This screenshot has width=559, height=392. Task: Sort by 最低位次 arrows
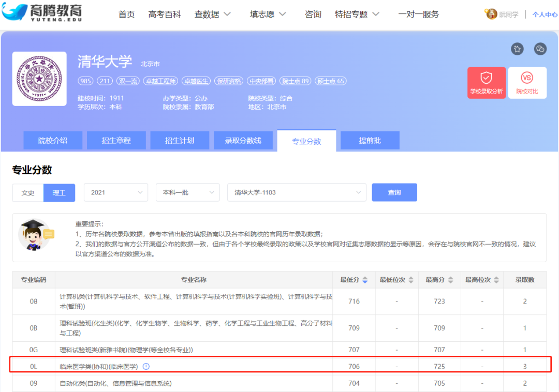point(410,280)
